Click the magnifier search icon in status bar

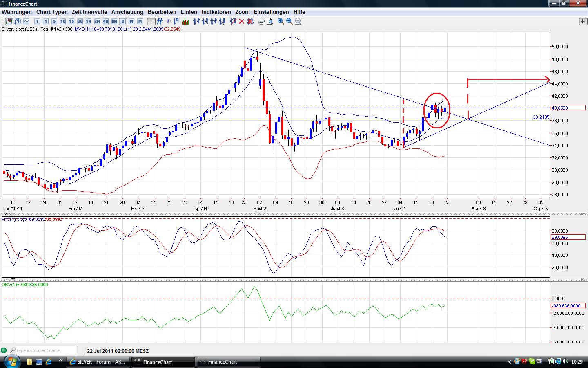pyautogui.click(x=13, y=350)
